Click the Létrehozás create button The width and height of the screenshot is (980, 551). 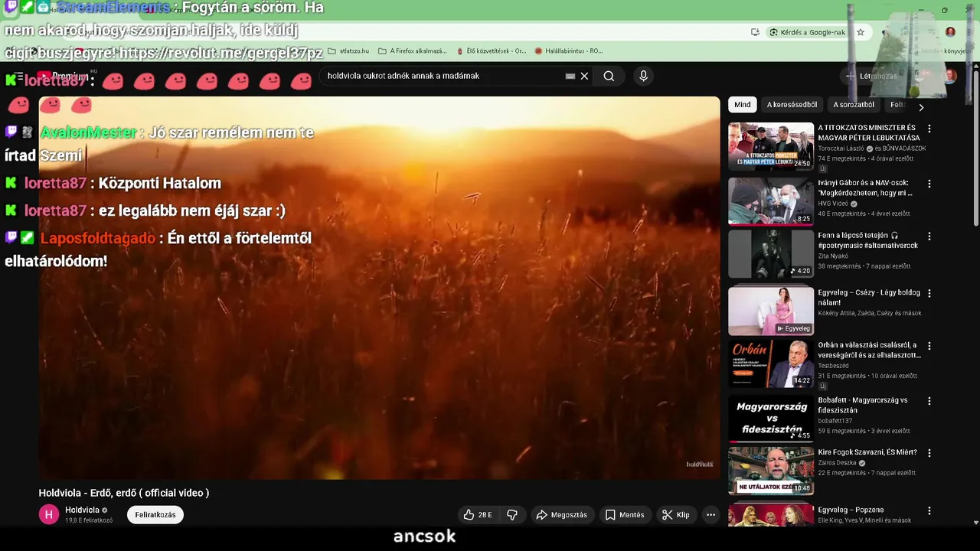(871, 76)
